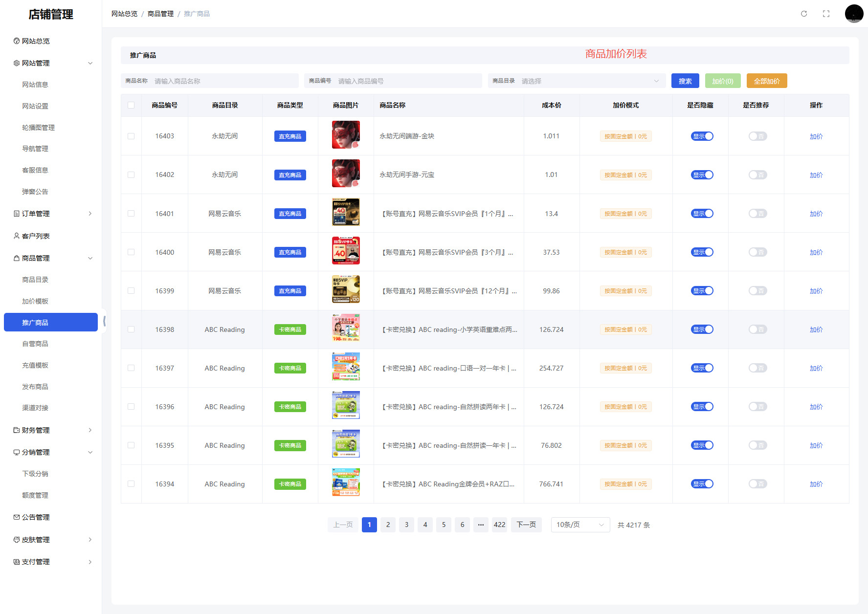
Task: Expand the 支付管理 submenu chevron
Action: click(x=90, y=562)
